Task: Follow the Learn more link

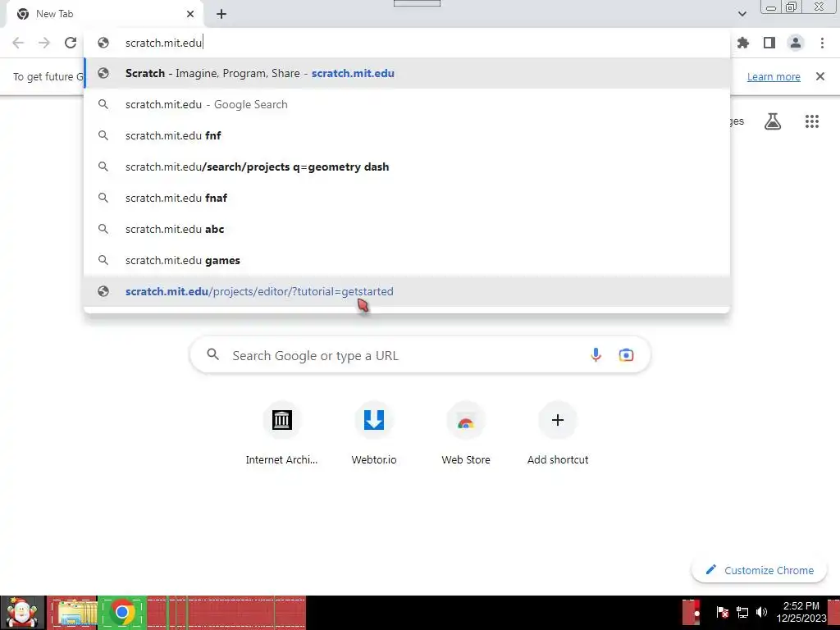Action: pos(774,76)
